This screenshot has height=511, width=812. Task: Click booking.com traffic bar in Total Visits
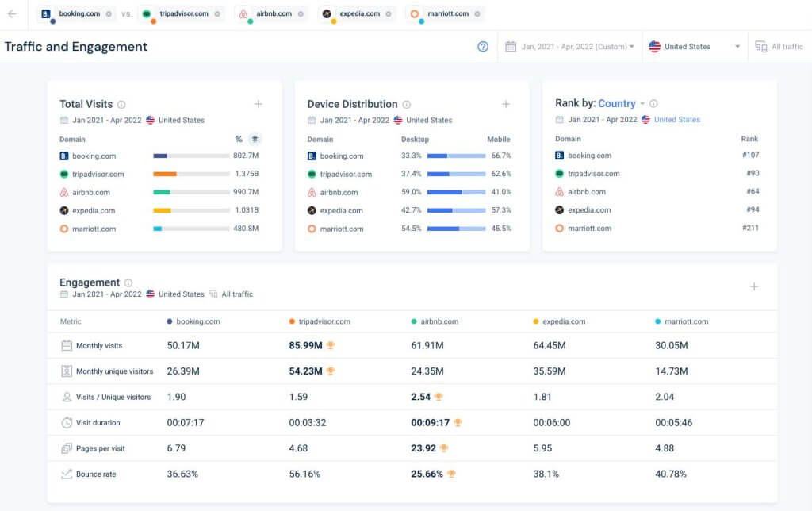coord(191,156)
